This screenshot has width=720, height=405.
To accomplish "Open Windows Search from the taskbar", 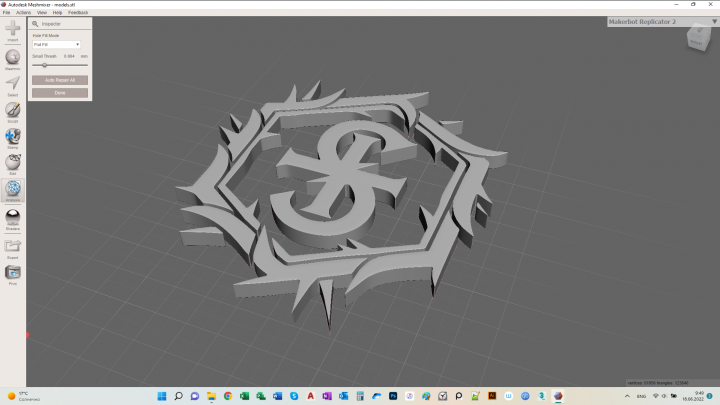I will (178, 396).
